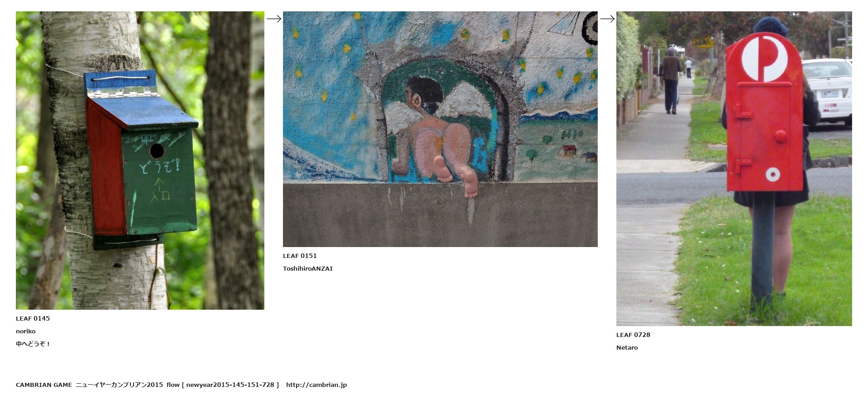The height and width of the screenshot is (396, 868).
Task: Click the arrow between first and second photos
Action: pos(274,19)
